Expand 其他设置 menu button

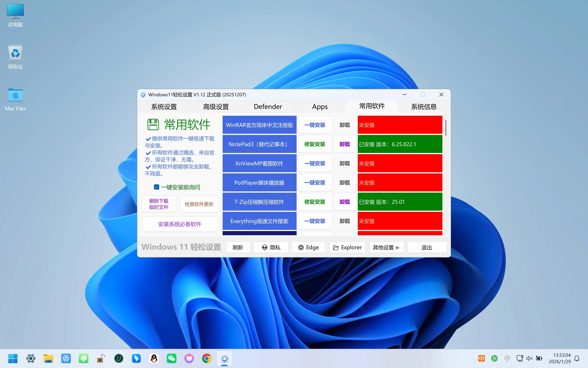[386, 247]
